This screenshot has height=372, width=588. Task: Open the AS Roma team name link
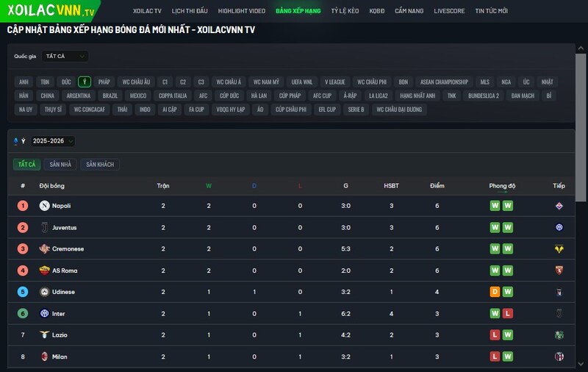[65, 271]
